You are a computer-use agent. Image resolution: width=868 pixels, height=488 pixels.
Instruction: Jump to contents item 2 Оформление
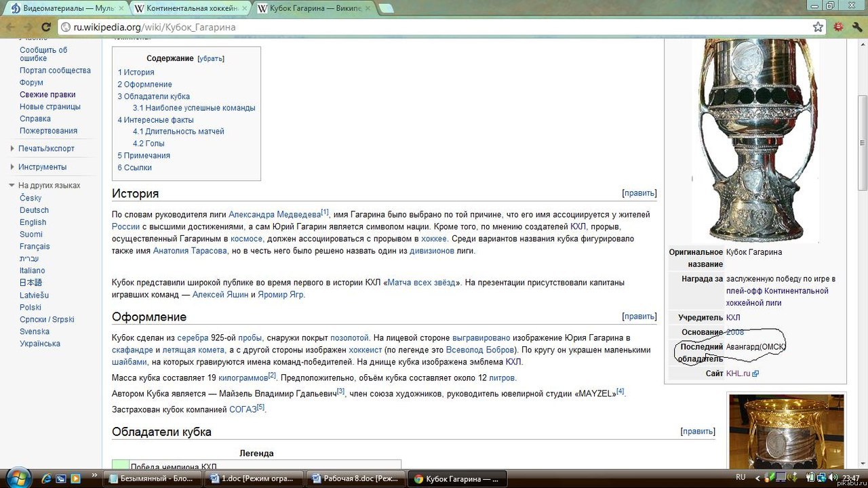[144, 84]
